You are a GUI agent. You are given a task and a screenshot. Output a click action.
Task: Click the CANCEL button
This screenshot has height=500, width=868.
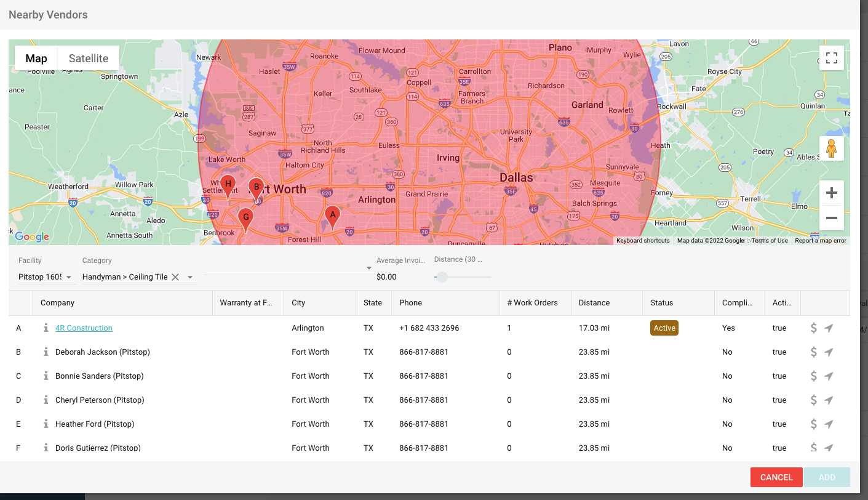coord(776,477)
